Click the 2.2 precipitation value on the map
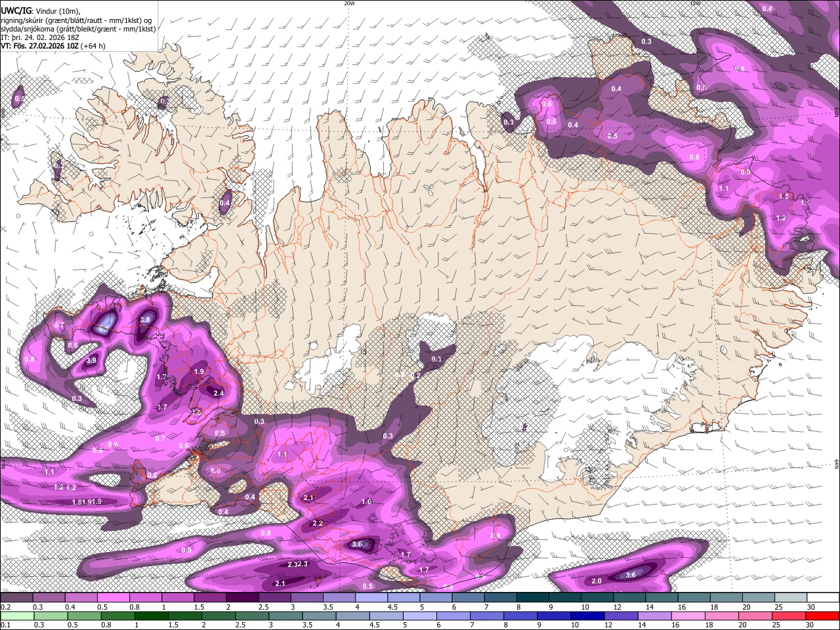 click(318, 523)
